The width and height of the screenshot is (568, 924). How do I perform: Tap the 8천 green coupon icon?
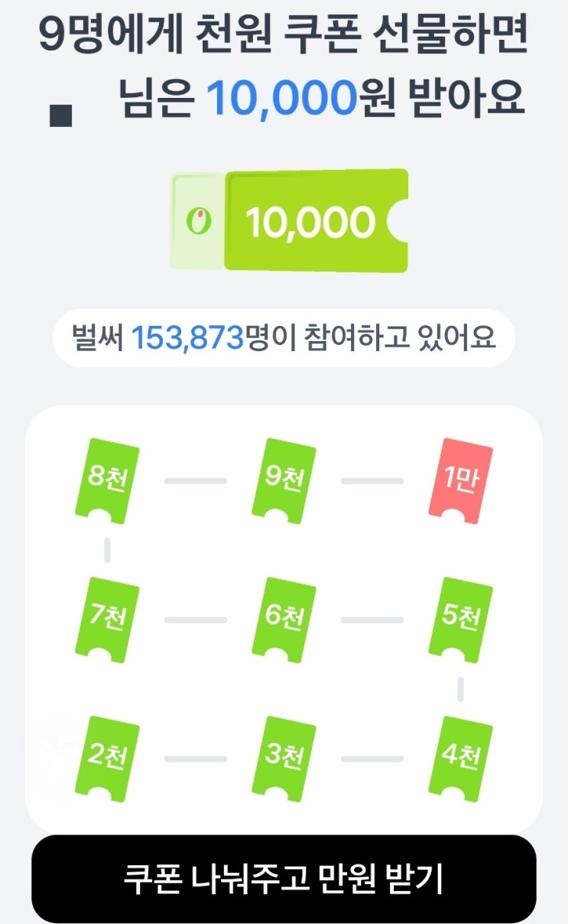point(107,480)
